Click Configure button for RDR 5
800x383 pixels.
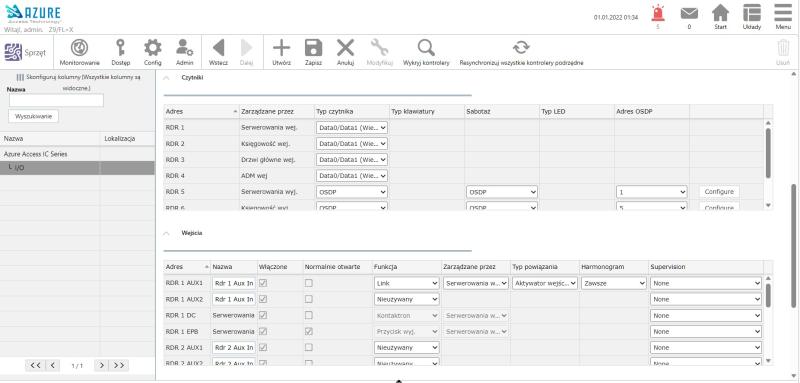tap(719, 192)
